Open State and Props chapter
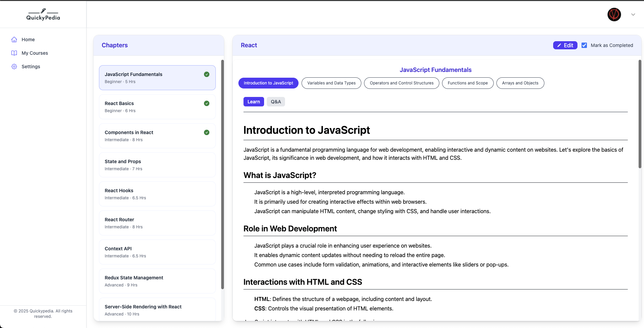This screenshot has height=328, width=644. click(157, 165)
